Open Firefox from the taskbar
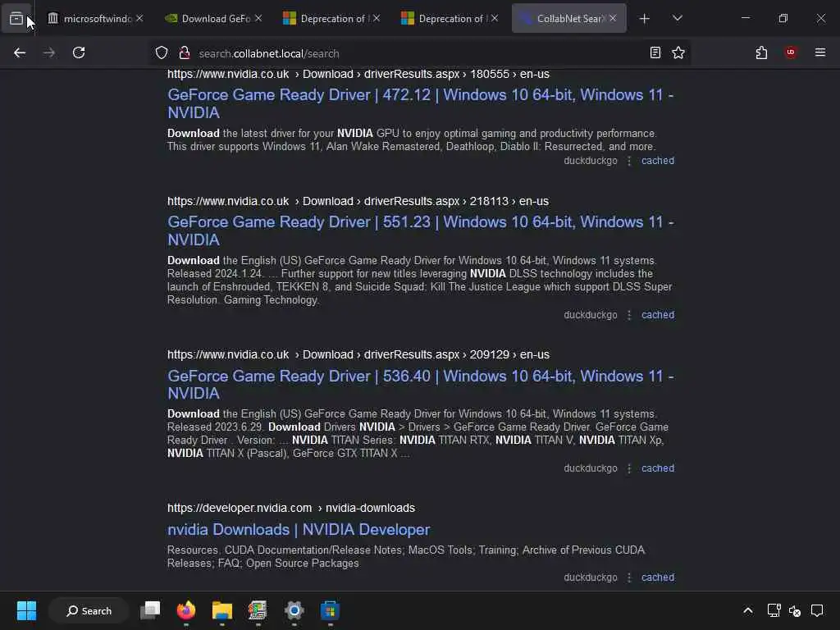 tap(186, 610)
